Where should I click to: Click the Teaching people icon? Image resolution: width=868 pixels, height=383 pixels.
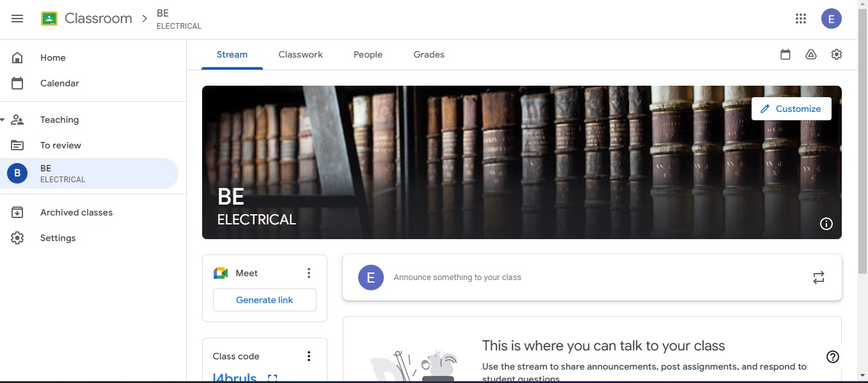pos(17,120)
